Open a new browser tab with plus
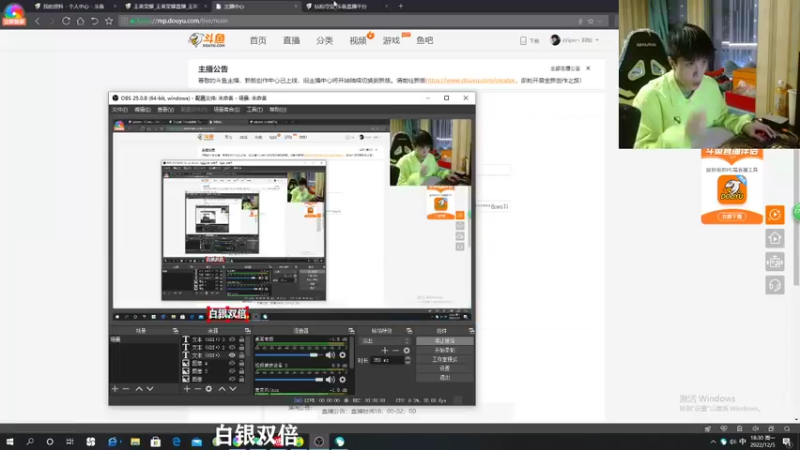Image resolution: width=800 pixels, height=450 pixels. (x=401, y=6)
